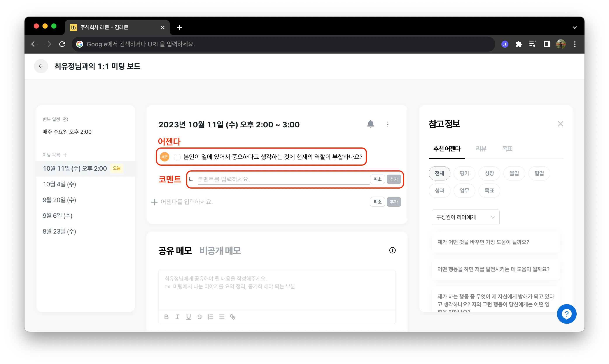Click the numbered list icon

click(x=210, y=317)
